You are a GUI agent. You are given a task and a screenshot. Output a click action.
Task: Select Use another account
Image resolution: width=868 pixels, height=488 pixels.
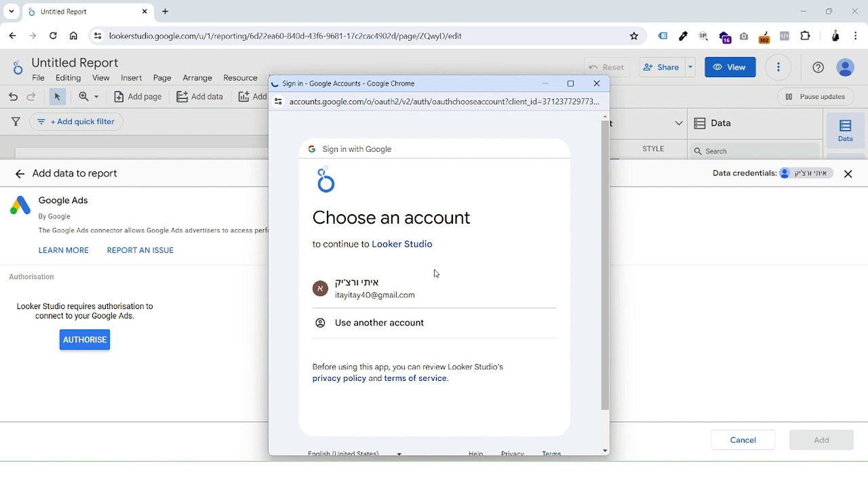tap(435, 323)
